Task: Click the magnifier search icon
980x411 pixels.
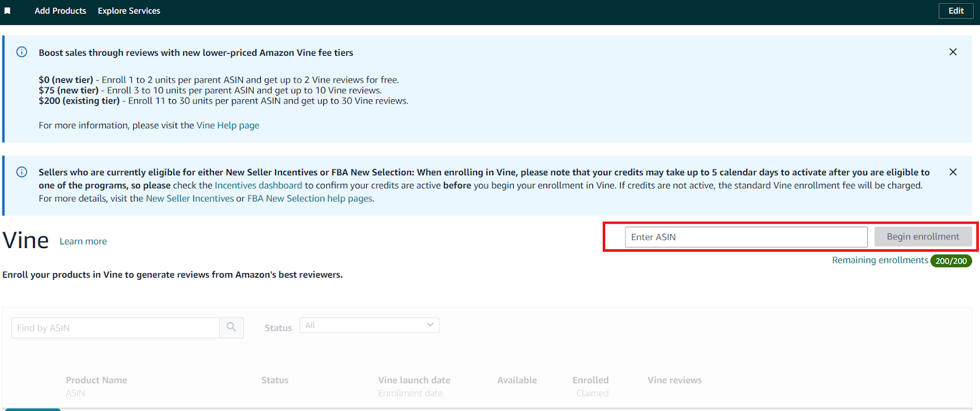Action: point(232,328)
